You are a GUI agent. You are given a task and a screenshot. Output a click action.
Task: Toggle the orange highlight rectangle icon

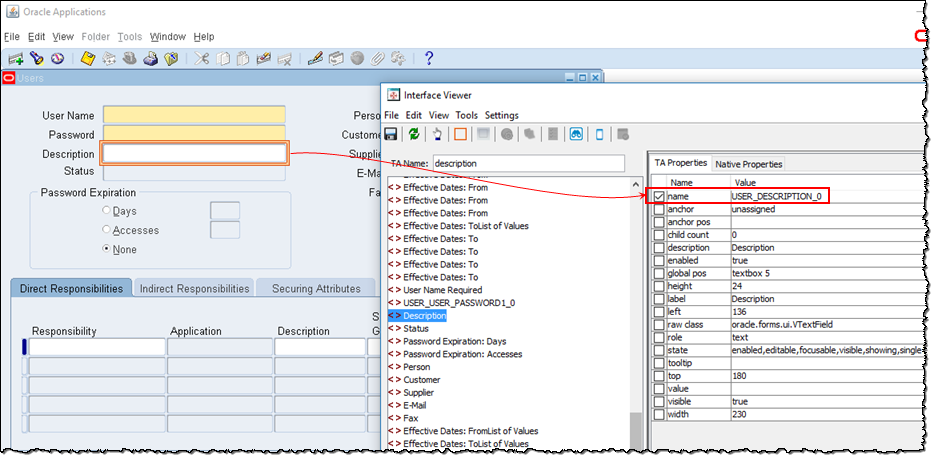(460, 134)
